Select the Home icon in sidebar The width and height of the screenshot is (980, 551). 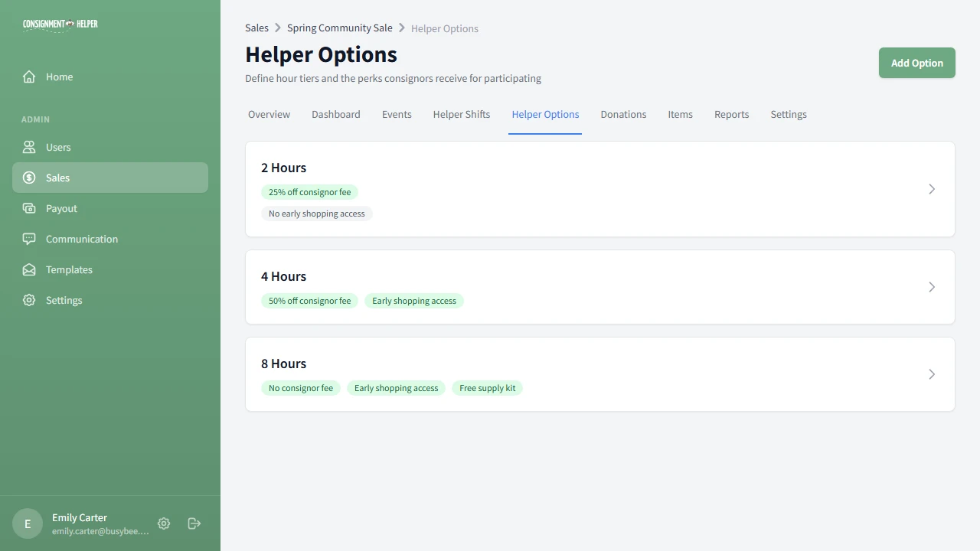point(28,77)
